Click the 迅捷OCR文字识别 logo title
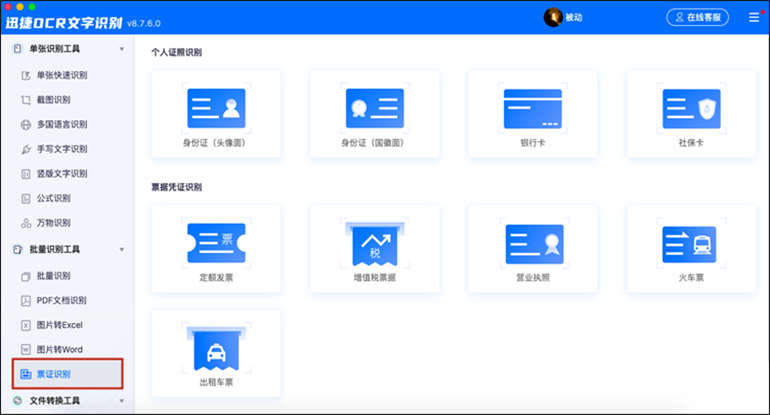Viewport: 770px width, 415px height. coord(64,23)
